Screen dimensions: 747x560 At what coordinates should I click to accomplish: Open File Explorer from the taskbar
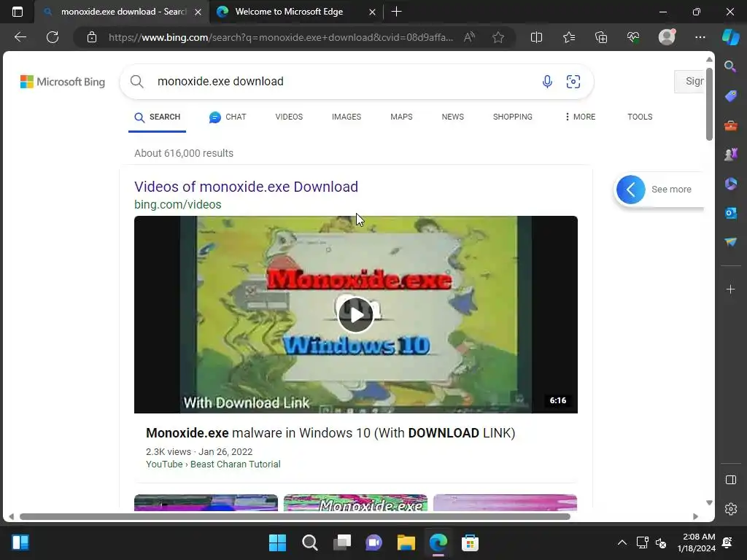406,542
